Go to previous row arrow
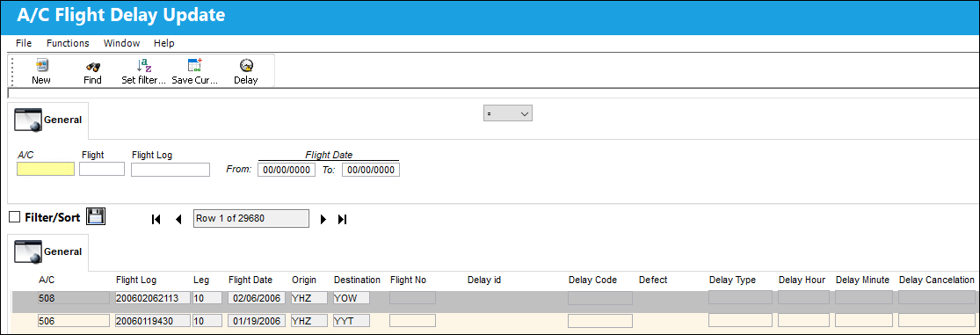Screen dimensions: 980x335 click(x=178, y=219)
